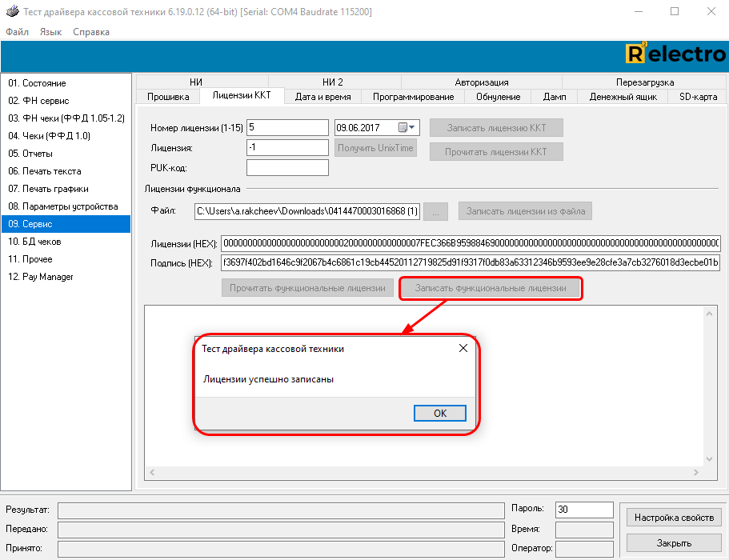The image size is (729, 560).
Task: Switch to the Прошивка tab
Action: [168, 97]
